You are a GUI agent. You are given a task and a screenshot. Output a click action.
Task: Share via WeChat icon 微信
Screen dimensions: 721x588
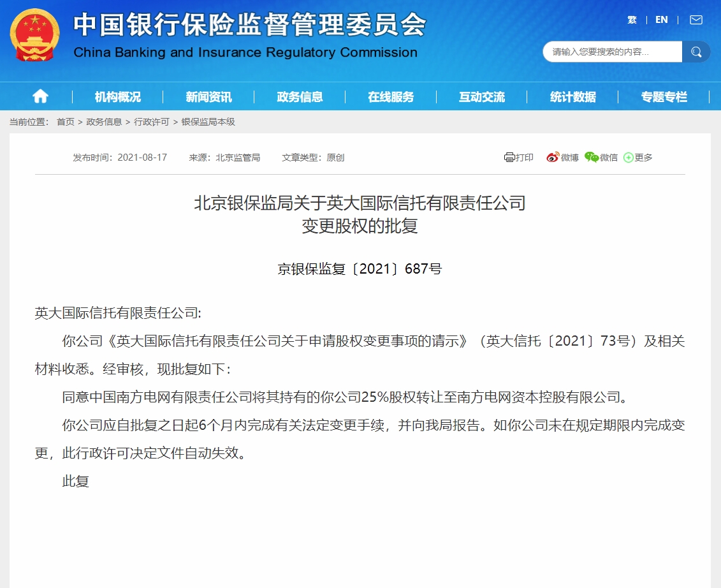pyautogui.click(x=601, y=158)
